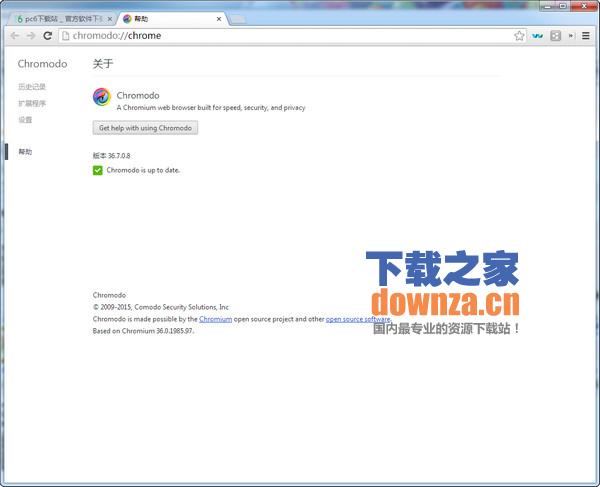Click the green up-to-date check icon
600x487 pixels.
[x=98, y=170]
